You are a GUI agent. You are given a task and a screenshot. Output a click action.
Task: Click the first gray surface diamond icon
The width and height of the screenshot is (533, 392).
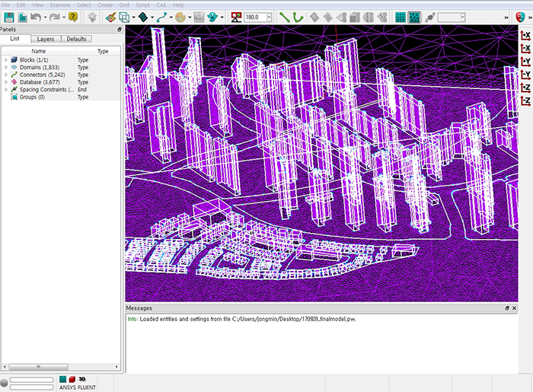point(314,17)
